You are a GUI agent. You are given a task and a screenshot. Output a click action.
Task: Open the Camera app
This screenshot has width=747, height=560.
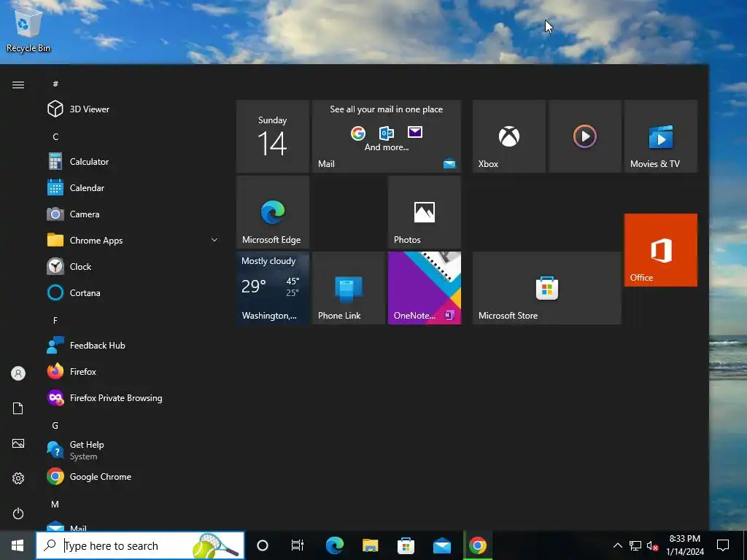click(133, 214)
